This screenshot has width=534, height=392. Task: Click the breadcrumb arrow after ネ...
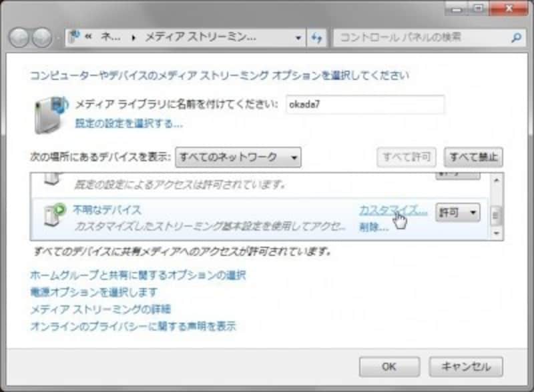pyautogui.click(x=133, y=37)
